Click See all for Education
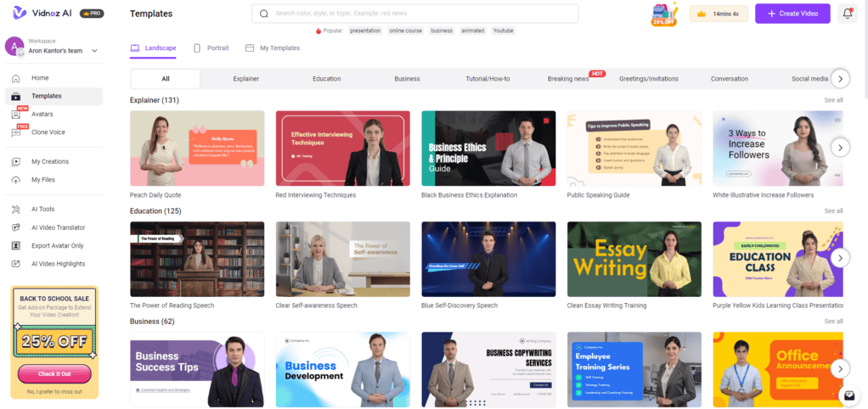The image size is (868, 409). [833, 211]
